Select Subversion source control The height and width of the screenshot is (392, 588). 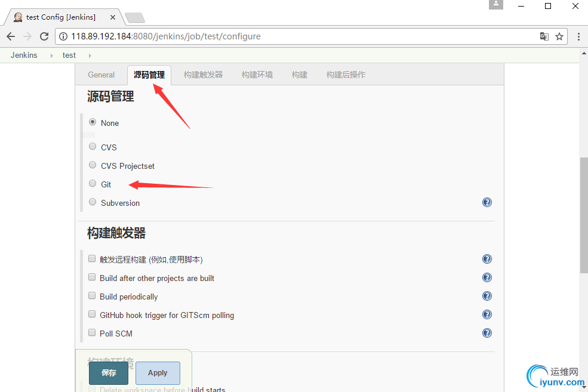click(x=93, y=202)
